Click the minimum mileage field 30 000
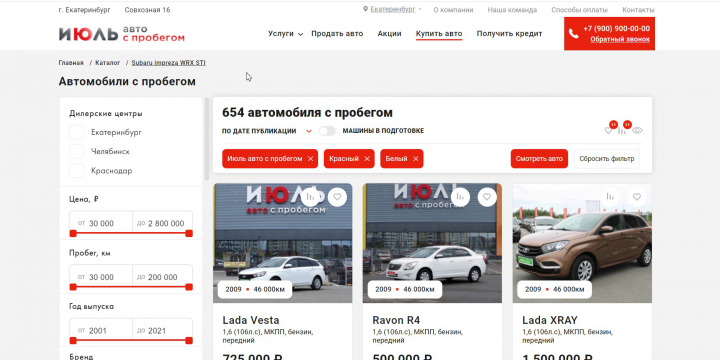 coord(101,277)
